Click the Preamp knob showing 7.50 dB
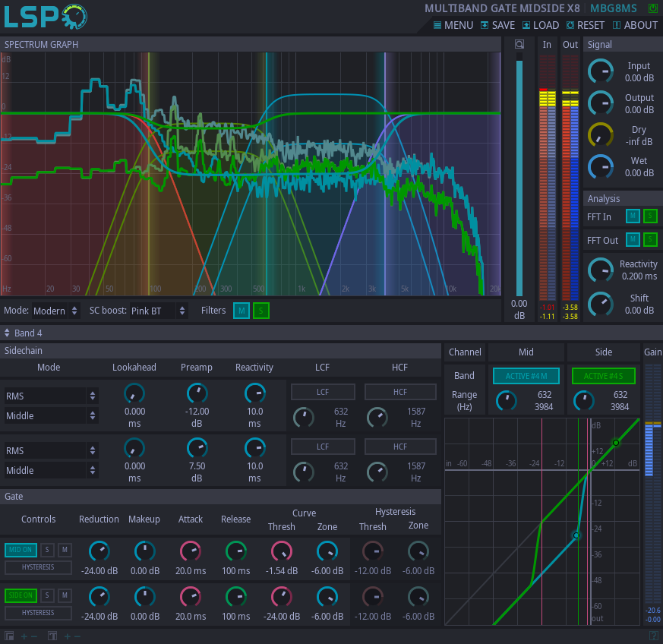 pyautogui.click(x=197, y=448)
